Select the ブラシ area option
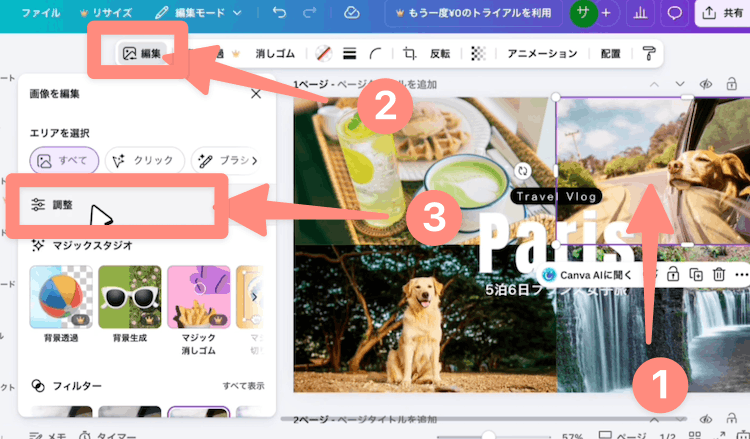Image resolution: width=750 pixels, height=439 pixels. coord(227,161)
